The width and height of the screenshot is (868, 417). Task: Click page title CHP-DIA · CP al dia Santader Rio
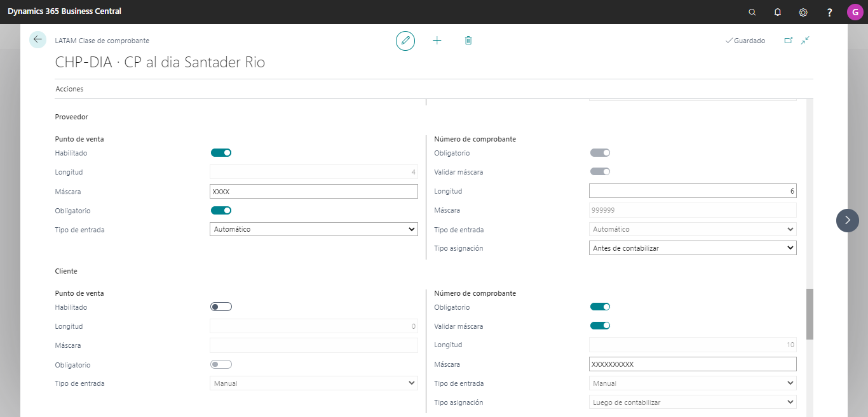pos(160,62)
